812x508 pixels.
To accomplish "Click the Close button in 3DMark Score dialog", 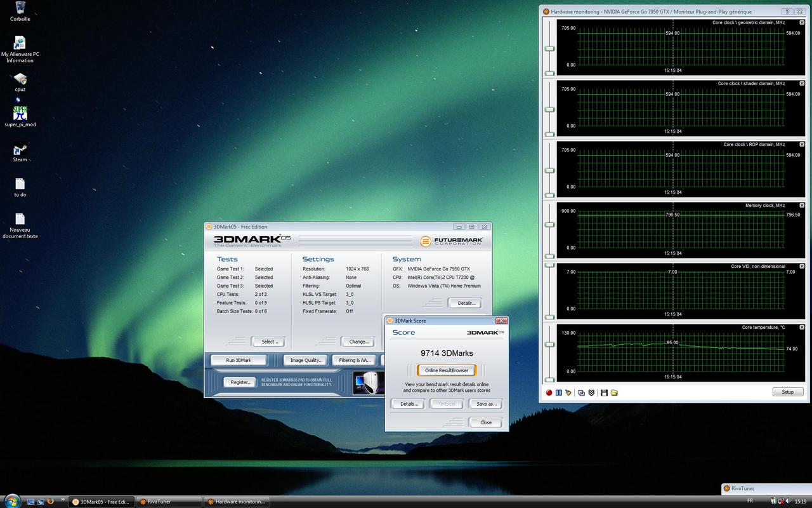I will pos(486,422).
